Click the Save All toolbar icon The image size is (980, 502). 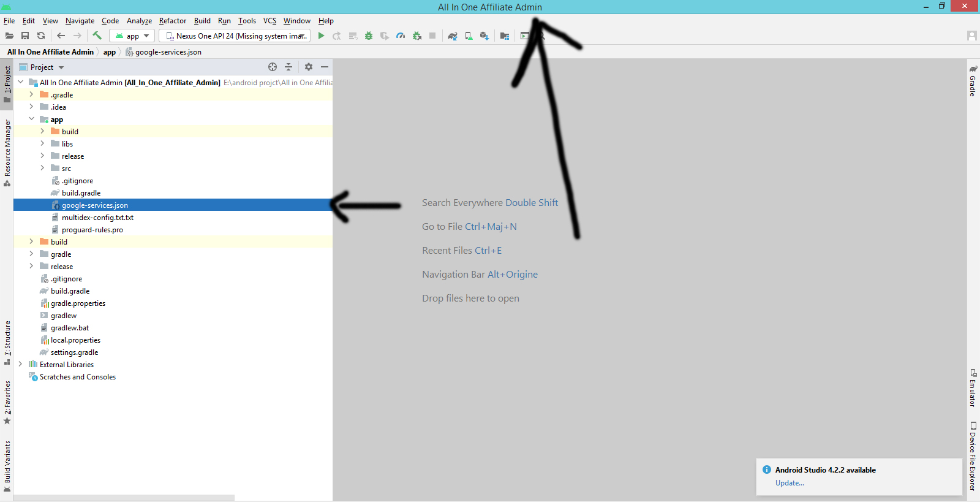tap(25, 36)
